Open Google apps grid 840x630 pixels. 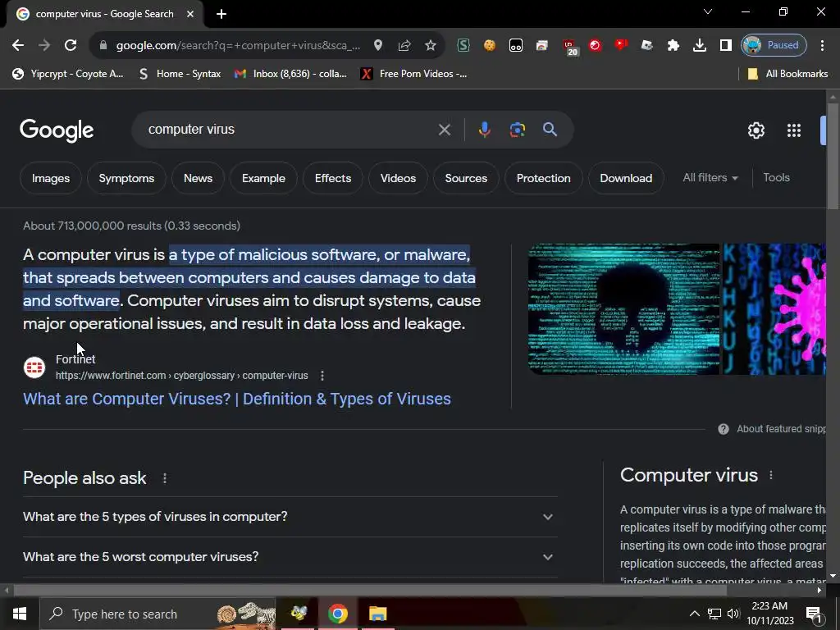pyautogui.click(x=794, y=130)
